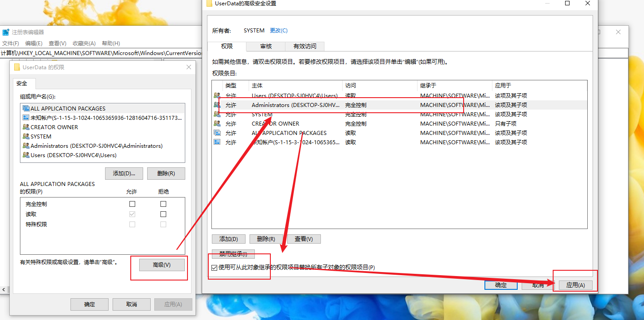This screenshot has width=644, height=320.
Task: Sort by 继承于 column header
Action: pos(455,86)
